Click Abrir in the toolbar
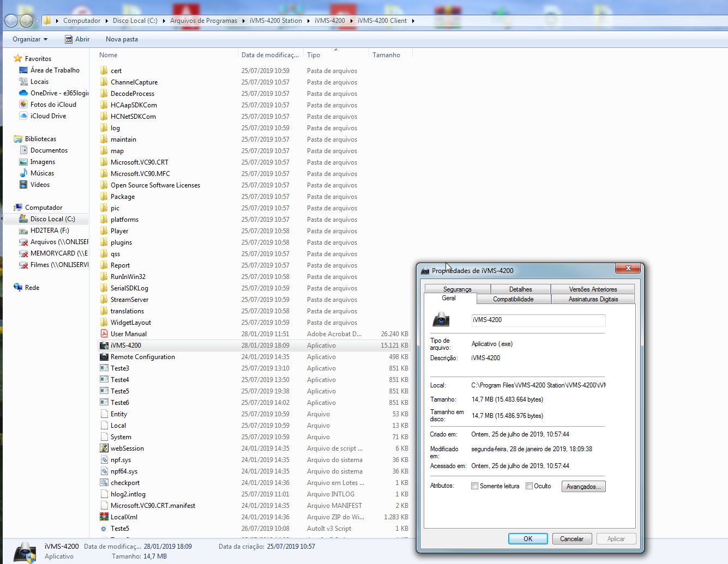Viewport: 728px width, 564px height. 77,39
